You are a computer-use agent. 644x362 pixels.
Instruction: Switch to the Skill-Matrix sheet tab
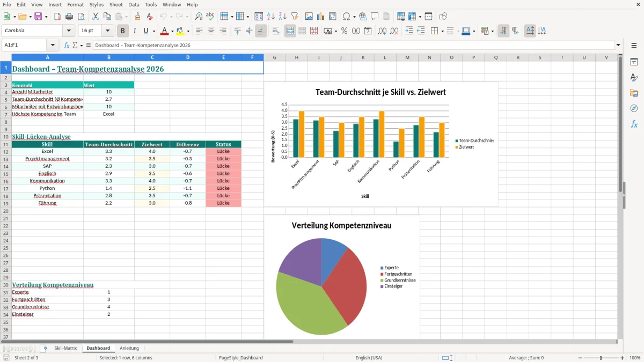point(65,348)
